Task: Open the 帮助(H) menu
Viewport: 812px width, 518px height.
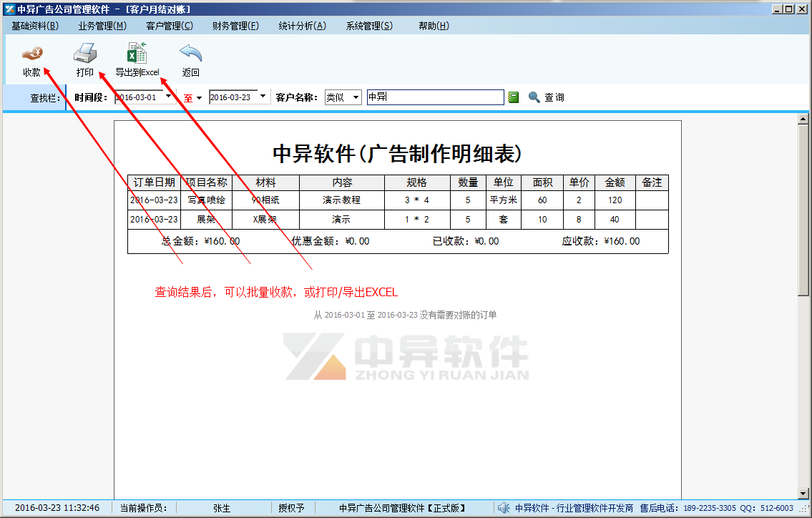Action: coord(434,25)
